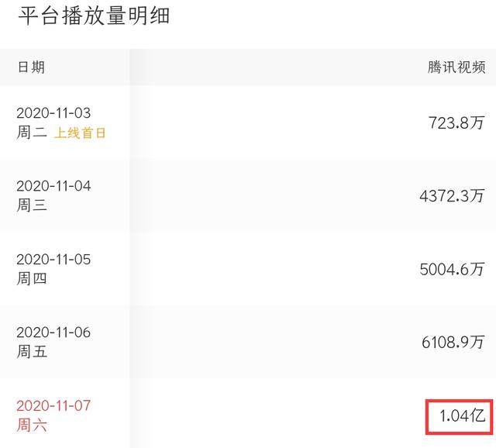Open the 2020-11-06 date row
496x448 pixels.
pyautogui.click(x=248, y=342)
